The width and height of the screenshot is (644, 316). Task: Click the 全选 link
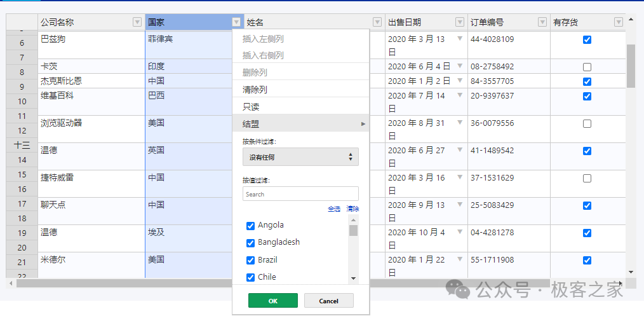[333, 209]
